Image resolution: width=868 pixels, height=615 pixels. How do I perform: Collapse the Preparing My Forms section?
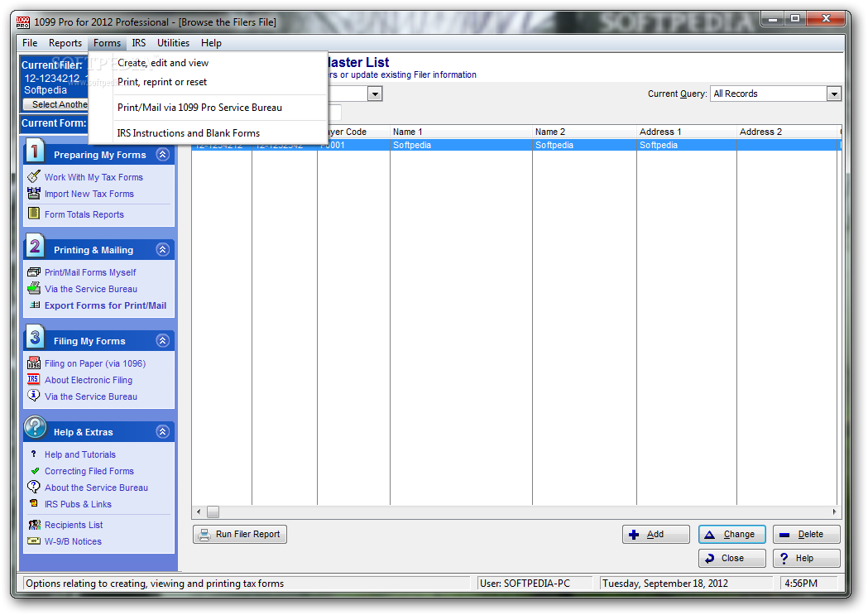[162, 155]
